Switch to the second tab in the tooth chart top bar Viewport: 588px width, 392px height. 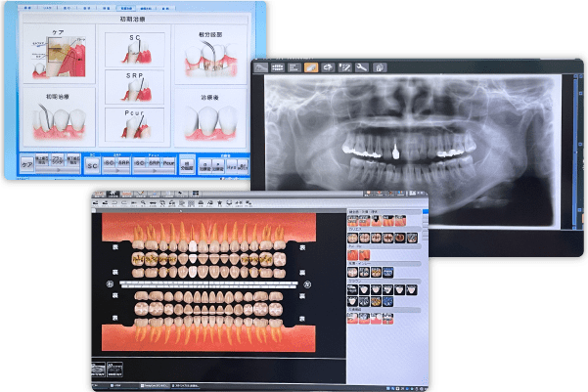[113, 194]
